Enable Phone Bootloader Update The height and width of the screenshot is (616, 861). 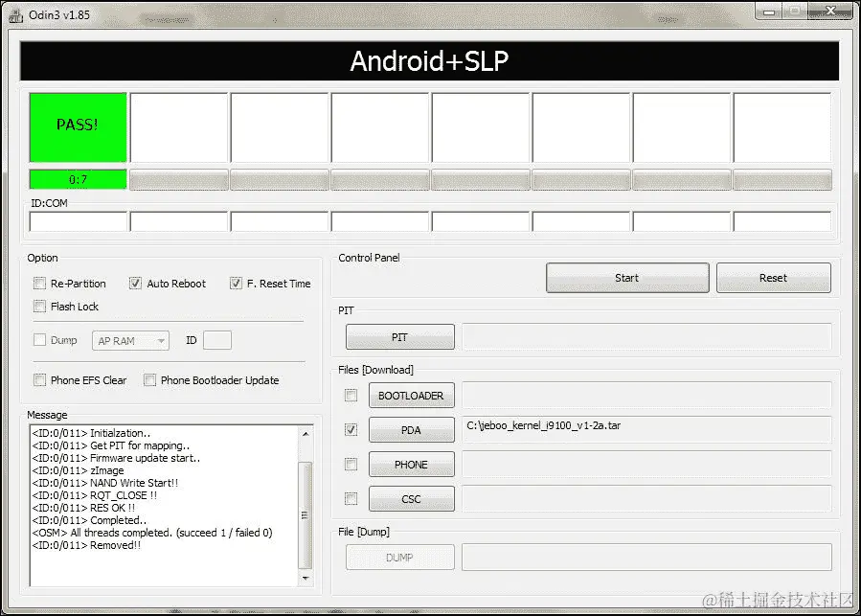pos(149,379)
